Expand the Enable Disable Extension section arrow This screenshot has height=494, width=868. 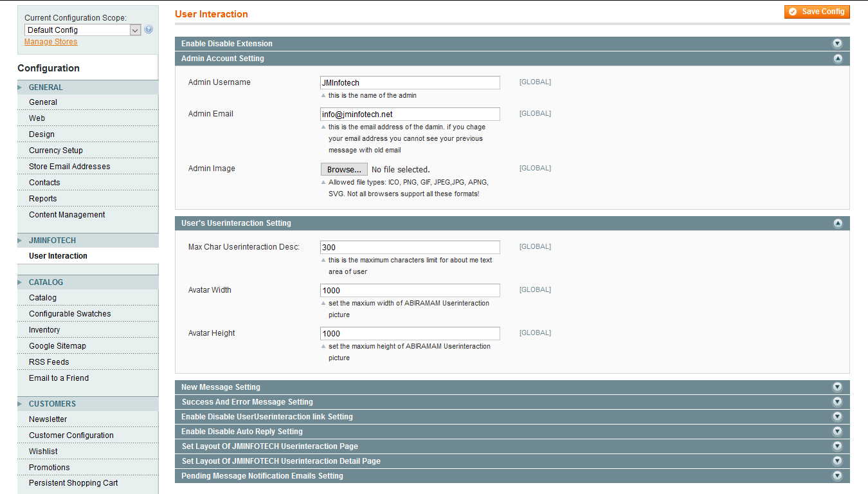tap(837, 44)
